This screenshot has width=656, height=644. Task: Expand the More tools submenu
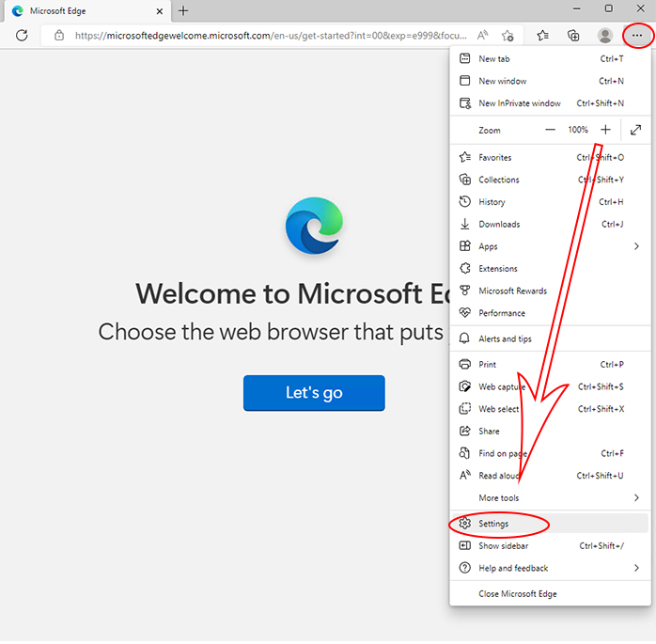coord(550,498)
